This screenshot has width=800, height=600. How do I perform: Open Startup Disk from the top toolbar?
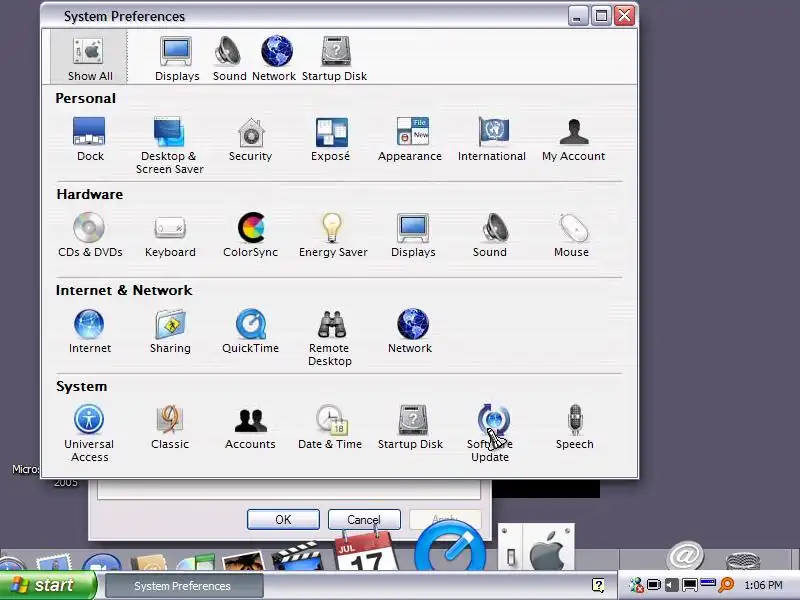tap(335, 59)
